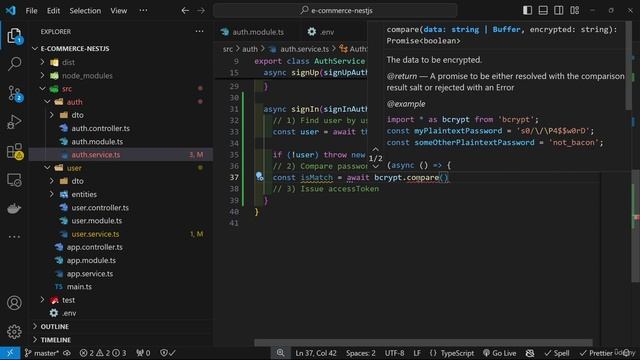The width and height of the screenshot is (640, 360).
Task: Collapse the auth folder
Action: click(x=47, y=102)
